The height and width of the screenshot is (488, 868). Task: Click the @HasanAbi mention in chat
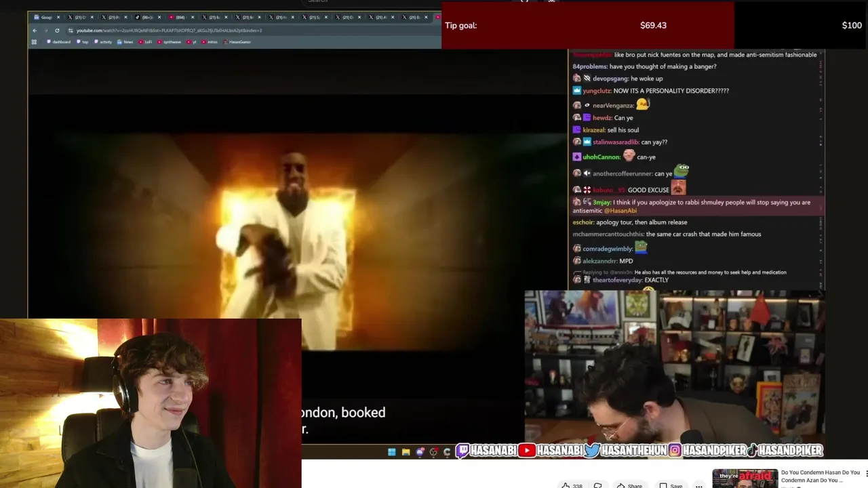[620, 211]
